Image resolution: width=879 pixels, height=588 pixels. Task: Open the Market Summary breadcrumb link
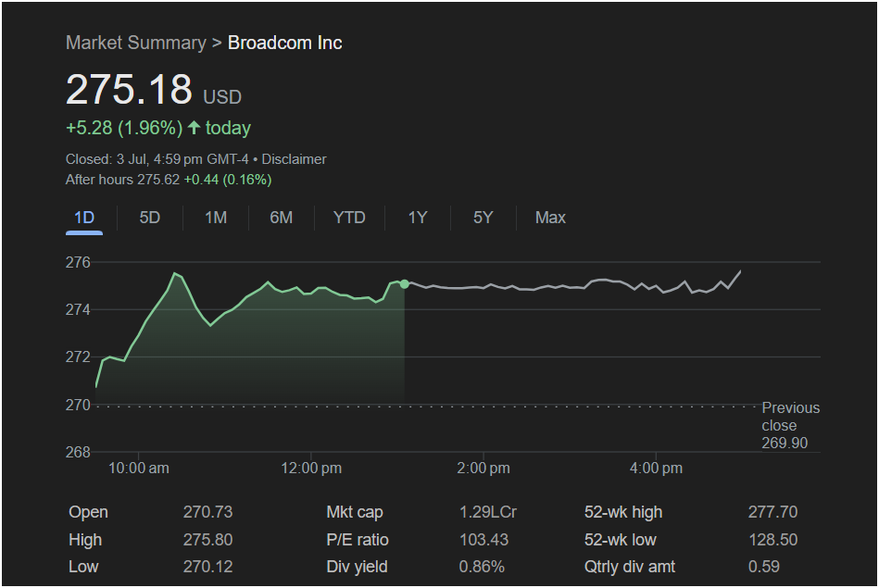135,43
